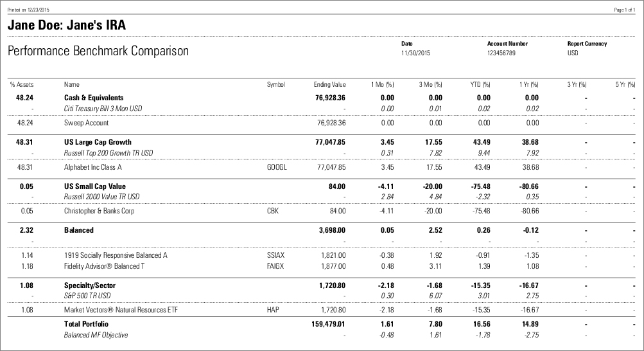The height and width of the screenshot is (351, 644).
Task: Click the Symbol column header
Action: (275, 84)
